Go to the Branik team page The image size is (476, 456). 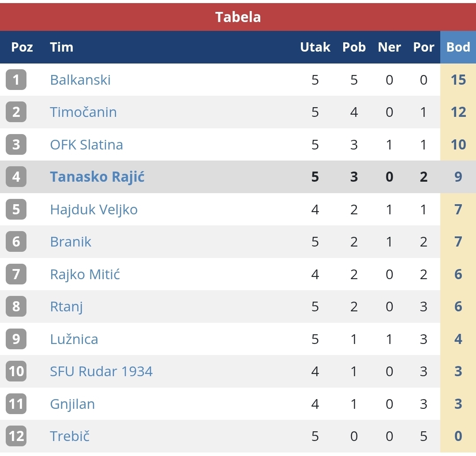[71, 242]
